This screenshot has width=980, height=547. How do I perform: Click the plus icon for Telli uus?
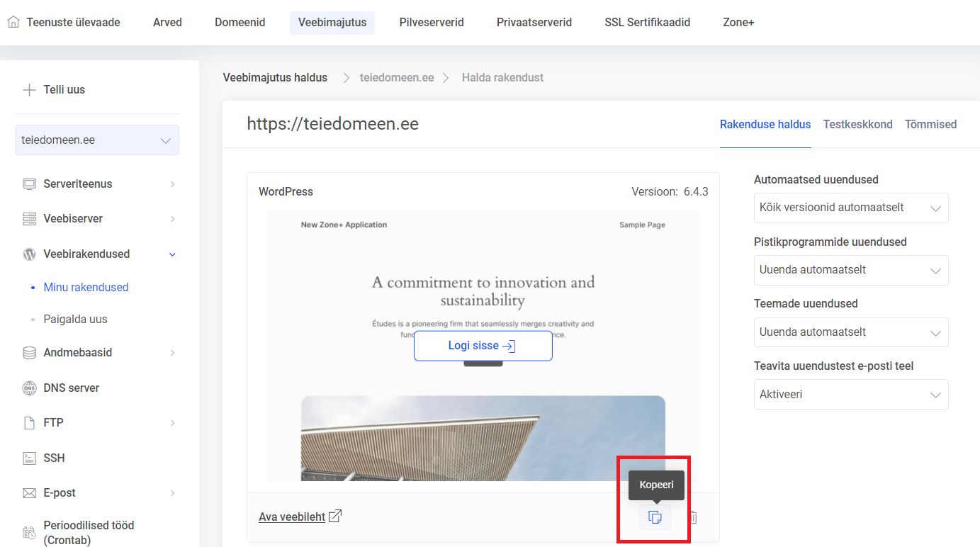[x=29, y=90]
